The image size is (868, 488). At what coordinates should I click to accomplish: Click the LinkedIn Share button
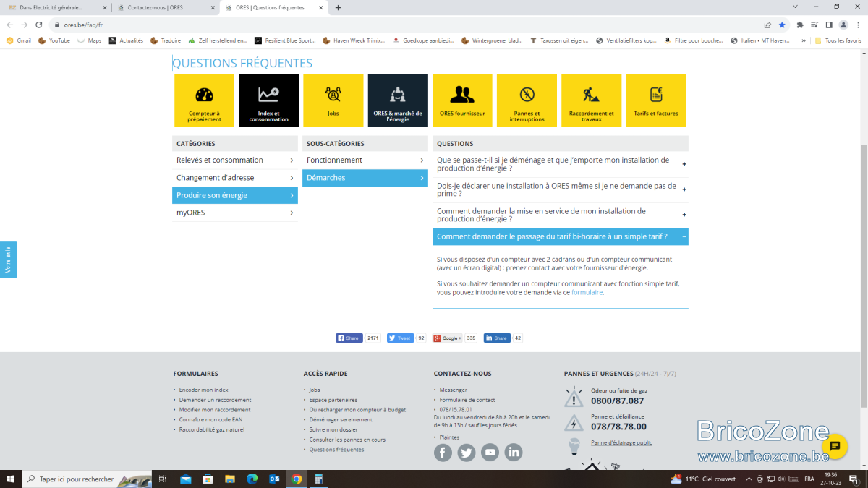pos(497,338)
